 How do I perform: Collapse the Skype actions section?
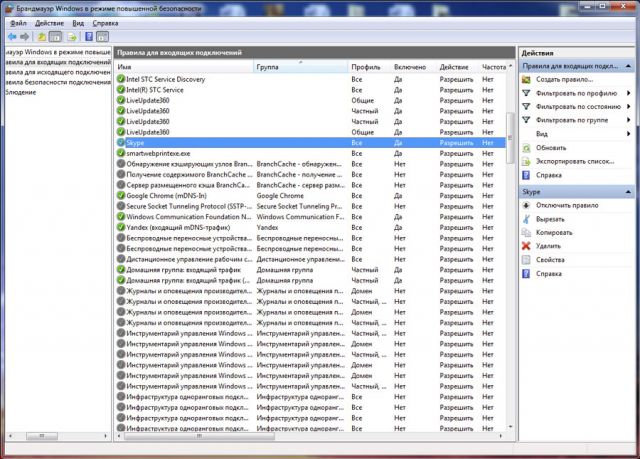628,192
